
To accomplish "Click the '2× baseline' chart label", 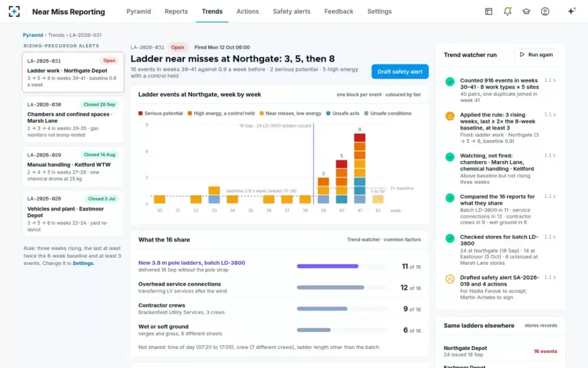I will (402, 188).
